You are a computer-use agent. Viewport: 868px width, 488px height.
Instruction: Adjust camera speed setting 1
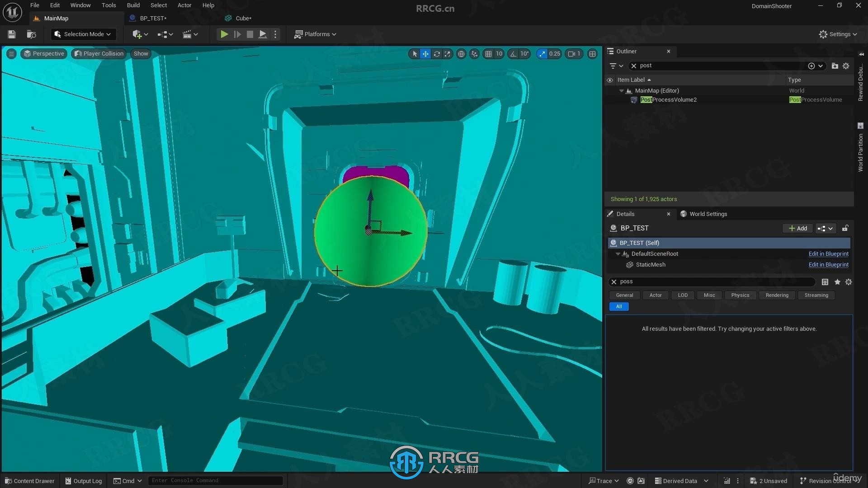pos(574,54)
